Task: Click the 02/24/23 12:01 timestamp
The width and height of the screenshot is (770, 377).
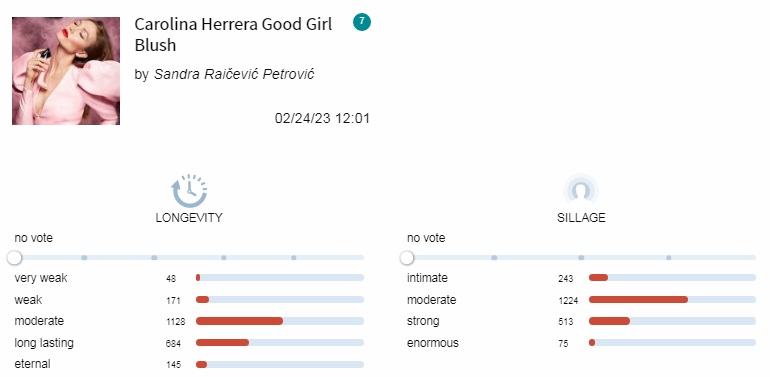Action: click(x=322, y=118)
